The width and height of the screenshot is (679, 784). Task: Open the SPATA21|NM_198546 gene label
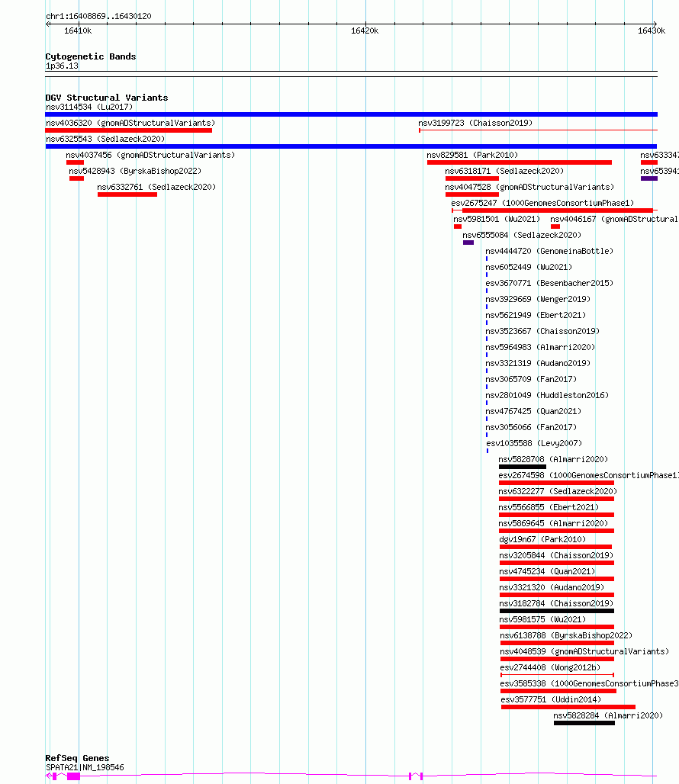[85, 767]
